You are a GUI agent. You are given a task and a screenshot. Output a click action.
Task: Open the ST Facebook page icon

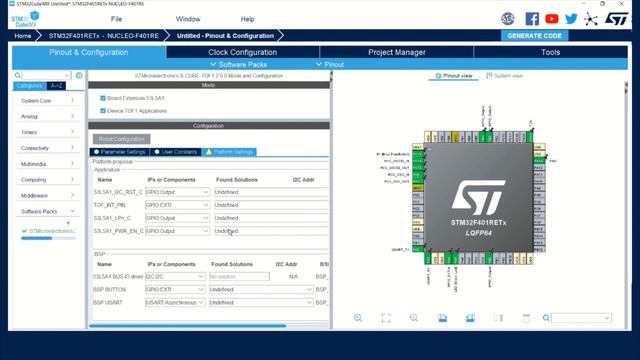pyautogui.click(x=532, y=19)
